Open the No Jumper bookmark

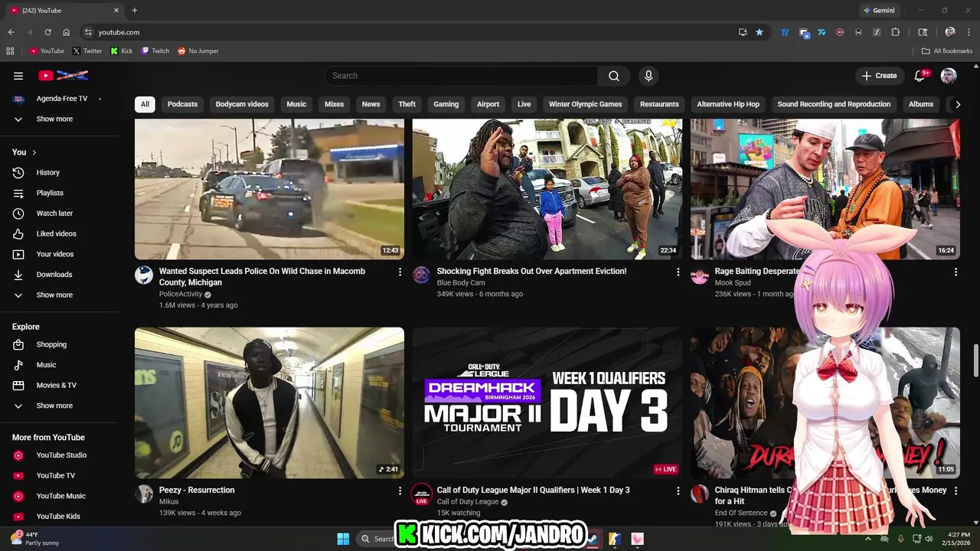[x=198, y=51]
